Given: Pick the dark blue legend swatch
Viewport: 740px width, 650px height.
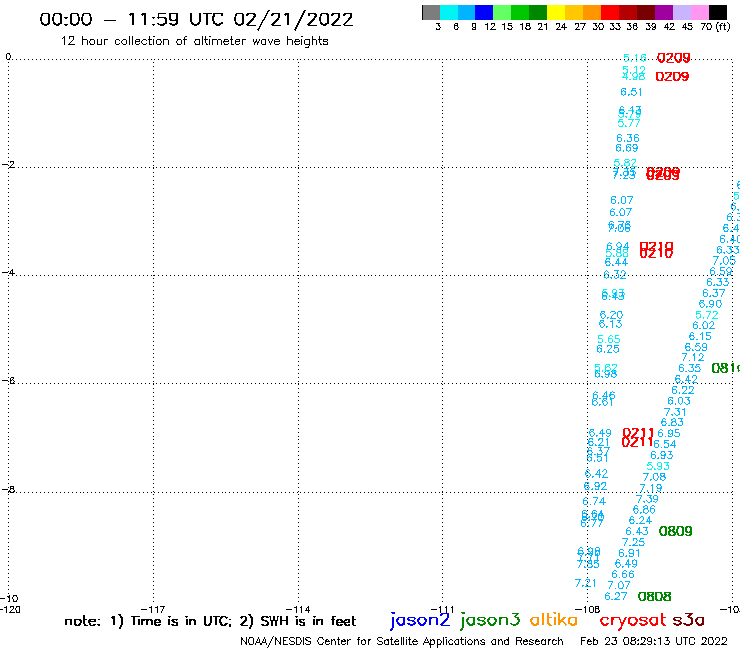Looking at the screenshot, I should (x=484, y=12).
